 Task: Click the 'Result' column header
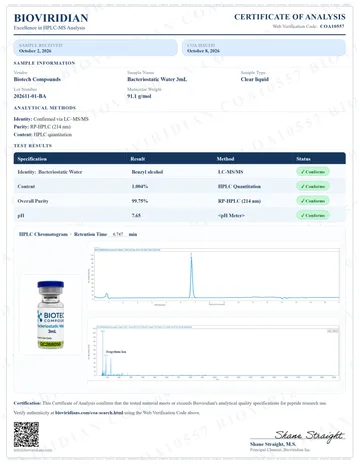coord(138,159)
